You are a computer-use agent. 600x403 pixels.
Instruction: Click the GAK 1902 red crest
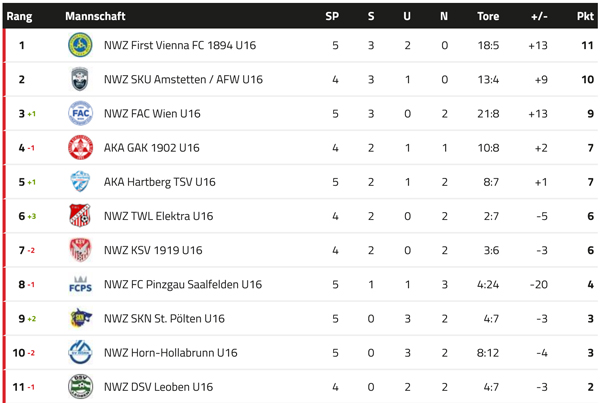point(80,148)
